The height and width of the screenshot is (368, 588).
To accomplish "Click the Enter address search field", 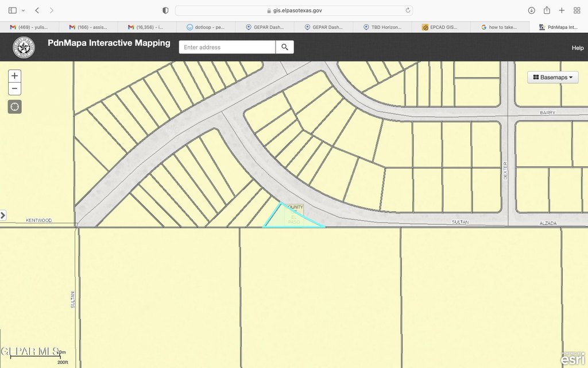I will point(227,47).
